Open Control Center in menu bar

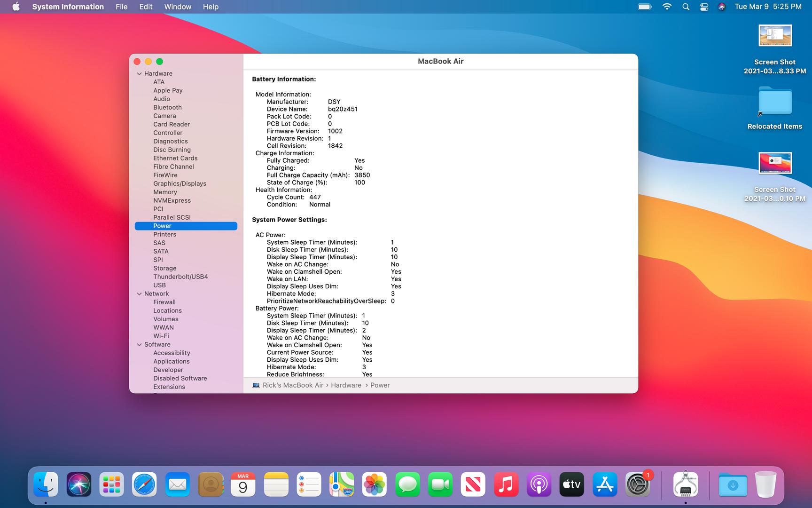tap(704, 7)
